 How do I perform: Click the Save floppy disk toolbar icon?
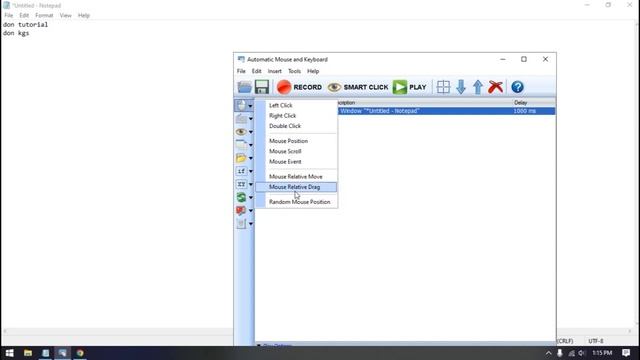pyautogui.click(x=262, y=87)
